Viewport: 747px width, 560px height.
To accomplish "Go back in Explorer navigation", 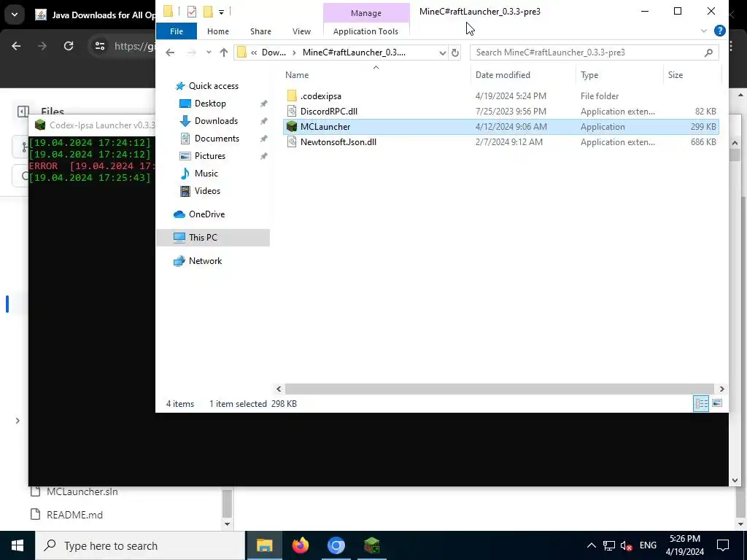I will coord(170,52).
